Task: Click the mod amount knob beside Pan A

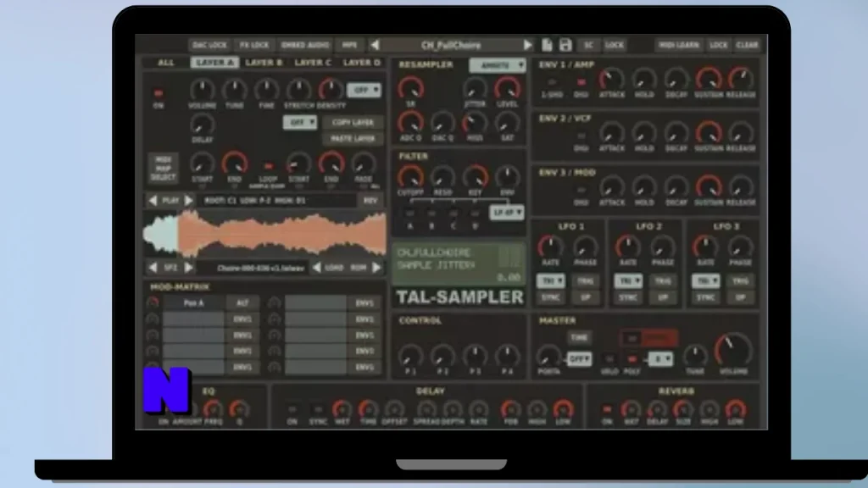Action: pyautogui.click(x=153, y=302)
